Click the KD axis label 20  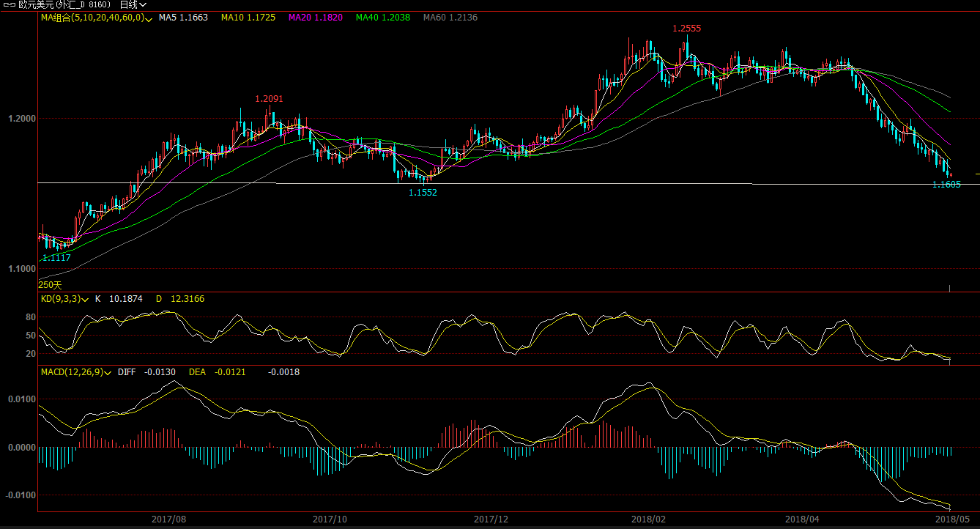(31, 354)
